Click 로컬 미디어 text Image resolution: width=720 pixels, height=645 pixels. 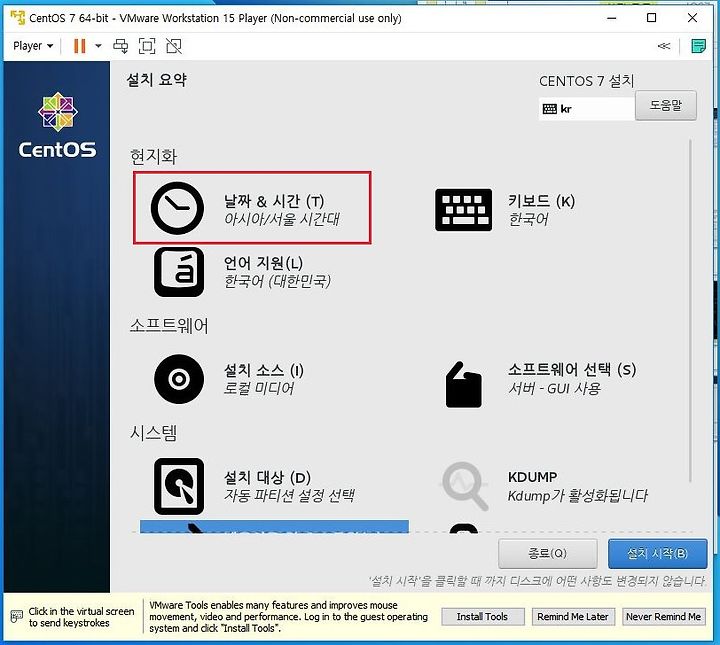pyautogui.click(x=259, y=388)
